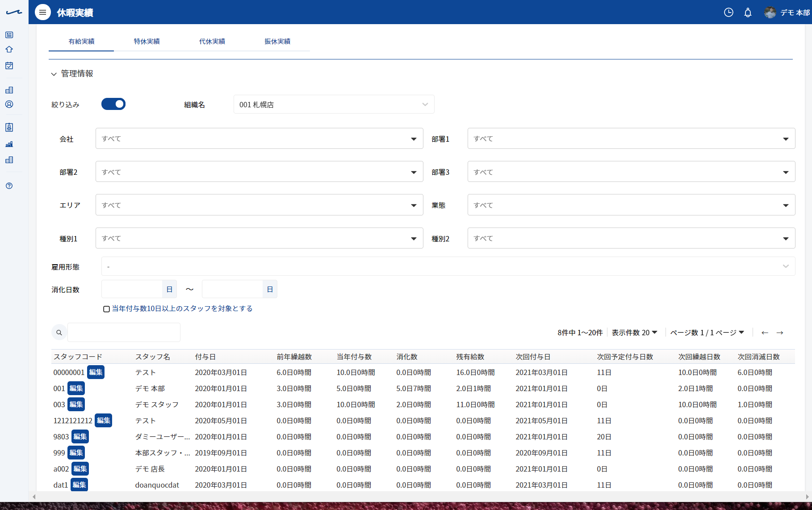Open the help question mark icon
The height and width of the screenshot is (510, 812).
point(9,186)
